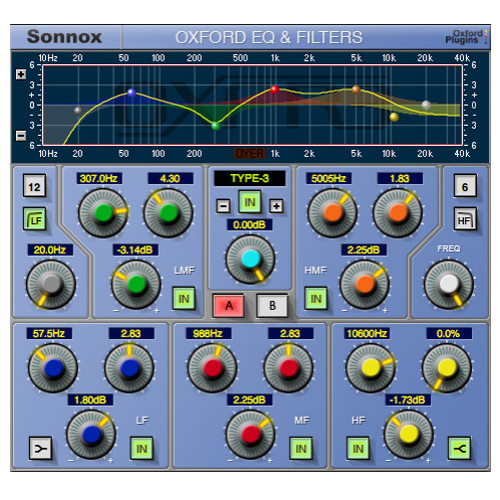Click the HMF Q orange knob

pos(398,213)
